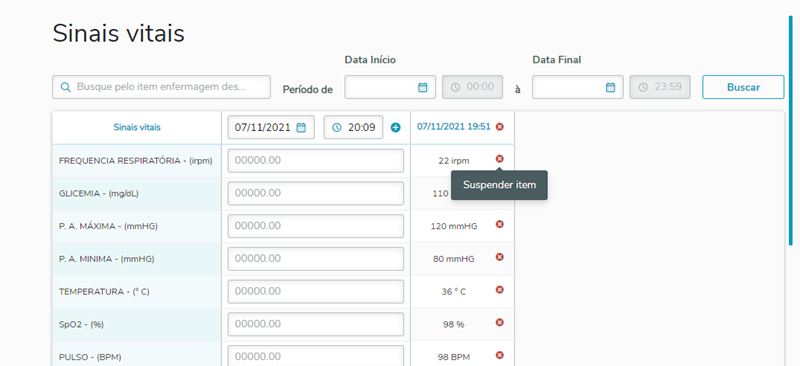This screenshot has height=366, width=800.
Task: Click the P. A. MÁXIMA - (mmHG) label
Action: pyautogui.click(x=108, y=226)
